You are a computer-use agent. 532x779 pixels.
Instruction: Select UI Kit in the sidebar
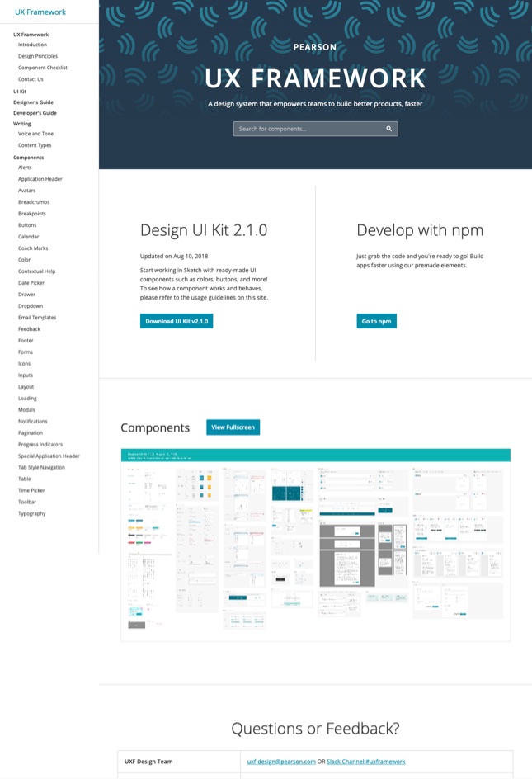(20, 92)
